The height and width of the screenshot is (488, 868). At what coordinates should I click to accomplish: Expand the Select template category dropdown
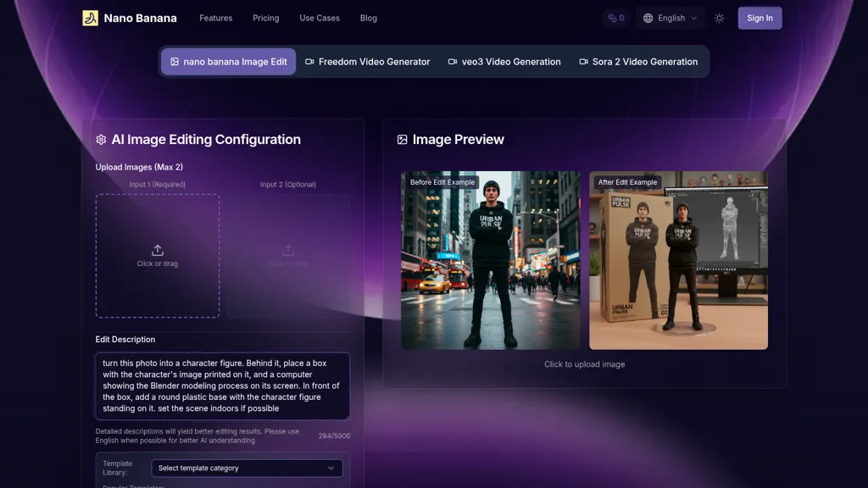click(247, 468)
